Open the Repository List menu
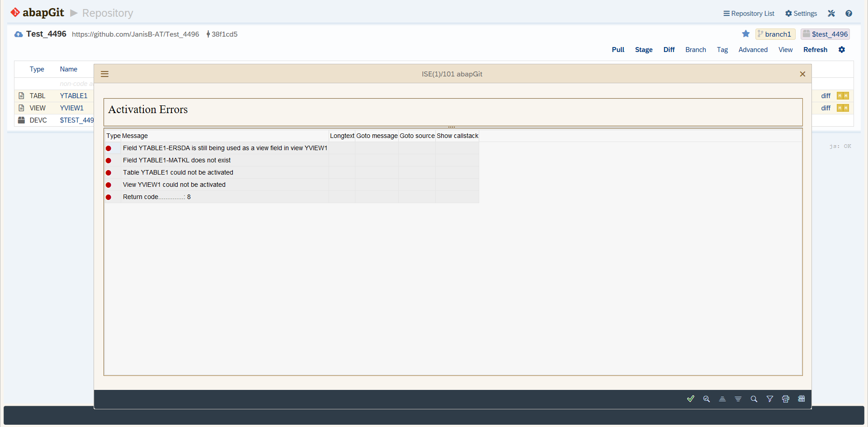Image resolution: width=868 pixels, height=427 pixels. click(x=749, y=13)
